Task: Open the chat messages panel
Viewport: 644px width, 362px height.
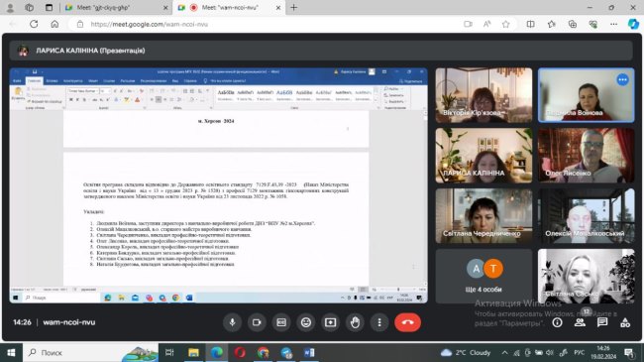Action: click(602, 322)
